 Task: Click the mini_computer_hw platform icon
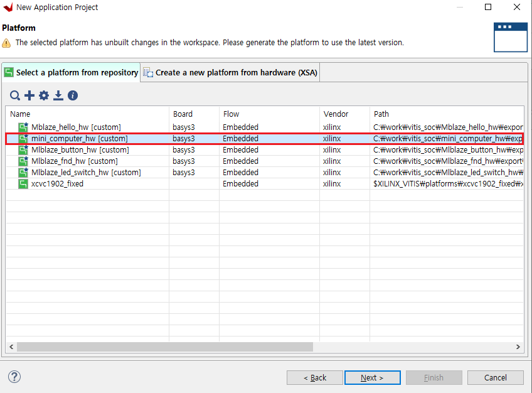pyautogui.click(x=23, y=139)
